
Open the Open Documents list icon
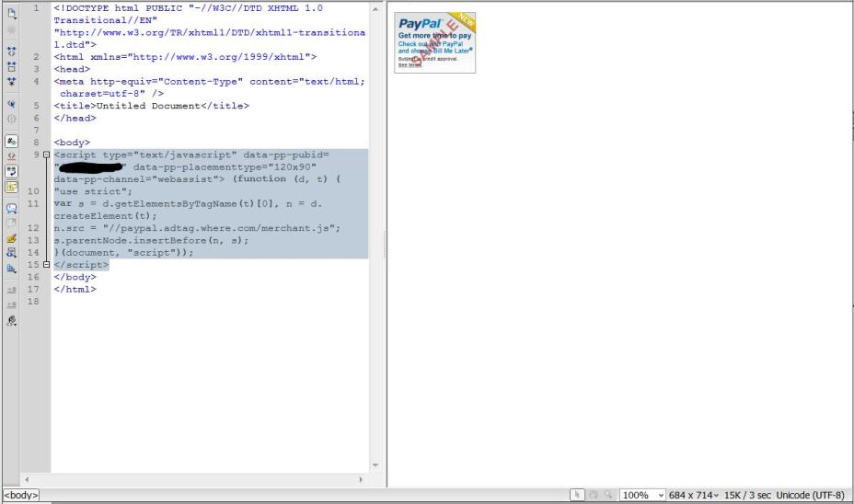11,14
